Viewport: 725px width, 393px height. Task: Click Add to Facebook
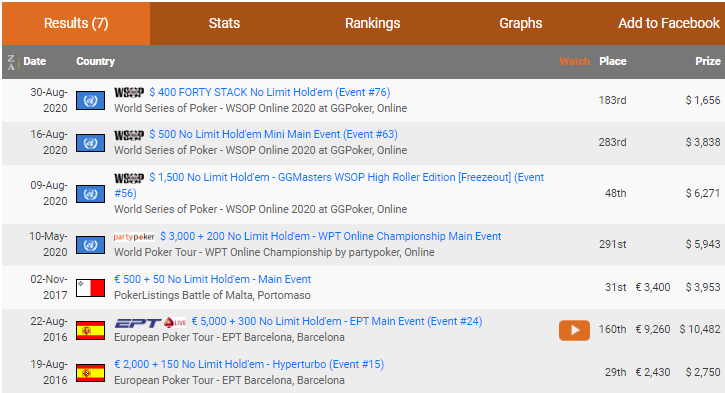[x=669, y=23]
